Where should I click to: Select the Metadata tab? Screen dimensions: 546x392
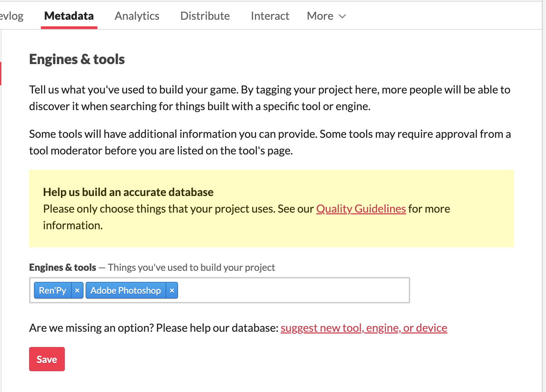(69, 16)
